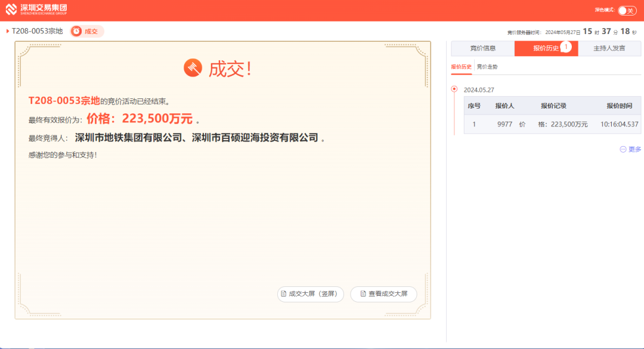Click the 序号 column header
The image size is (644, 349).
pos(474,106)
